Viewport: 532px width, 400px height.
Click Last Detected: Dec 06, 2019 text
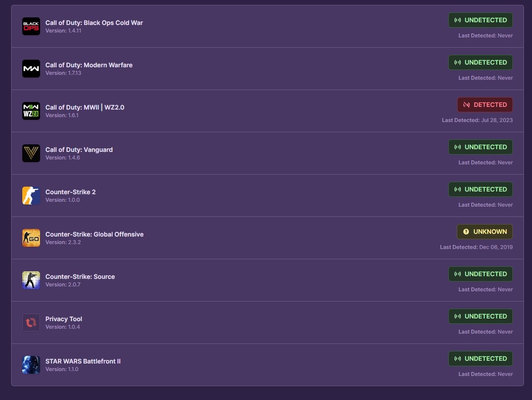coord(476,247)
